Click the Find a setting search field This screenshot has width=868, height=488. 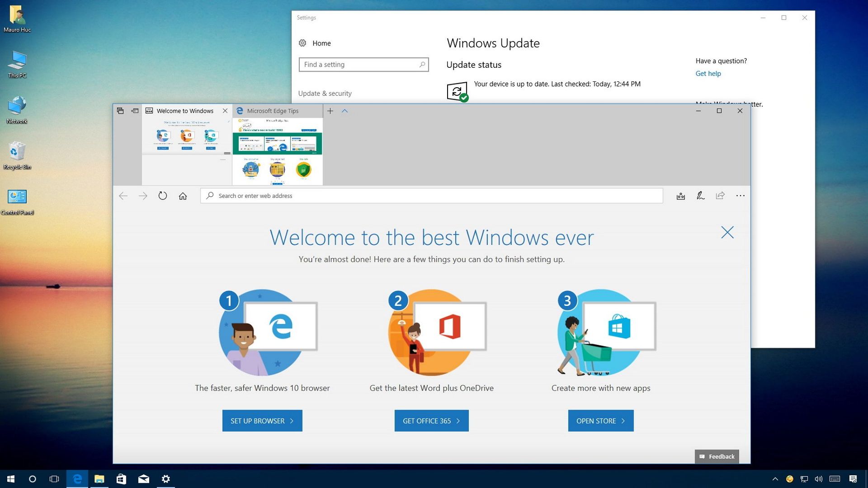click(x=364, y=65)
